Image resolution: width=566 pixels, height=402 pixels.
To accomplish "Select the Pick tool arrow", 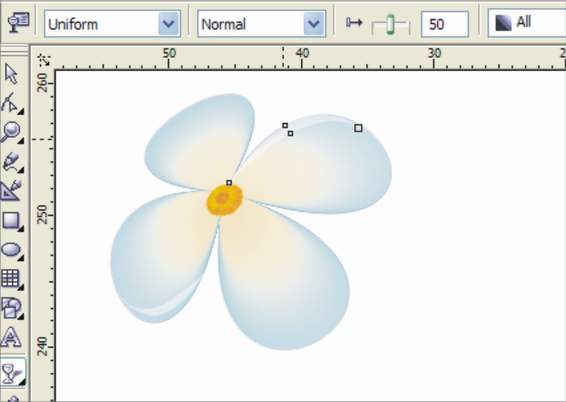I will pyautogui.click(x=11, y=74).
